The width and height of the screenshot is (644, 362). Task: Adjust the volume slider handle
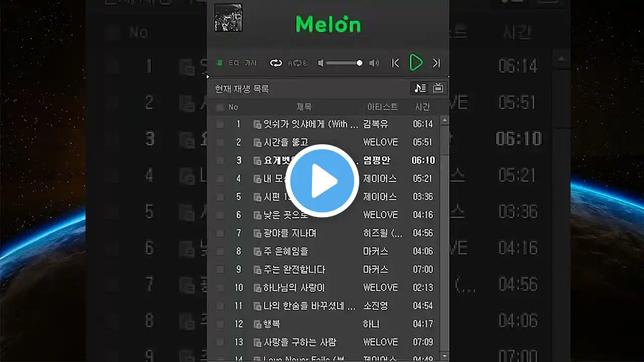[x=359, y=63]
